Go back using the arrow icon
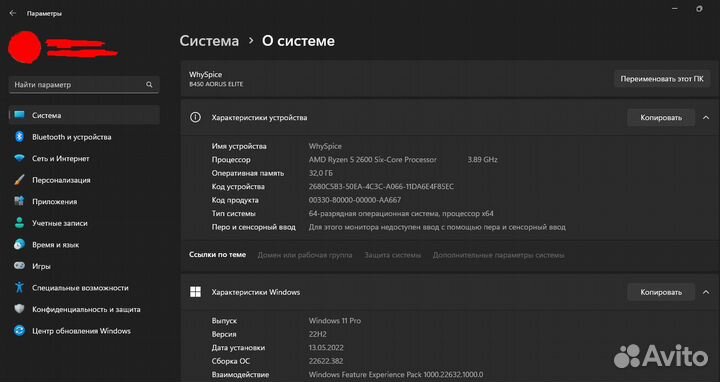Screen dimensions: 720x382 (x=13, y=13)
